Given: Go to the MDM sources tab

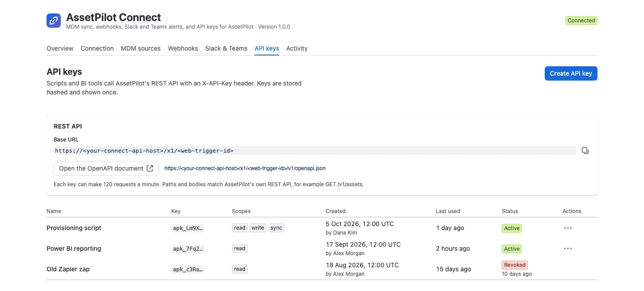Looking at the screenshot, I should point(141,48).
